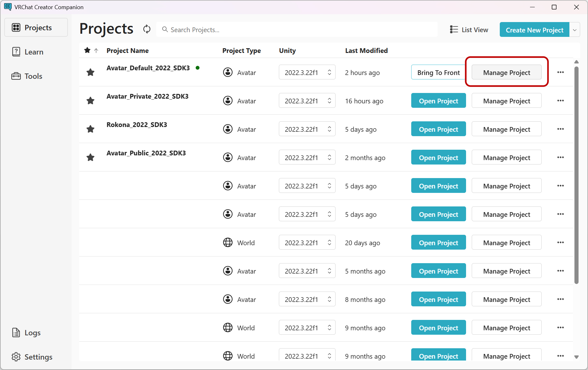This screenshot has height=370, width=588.
Task: Open more options for 20 days ago World project
Action: (560, 242)
